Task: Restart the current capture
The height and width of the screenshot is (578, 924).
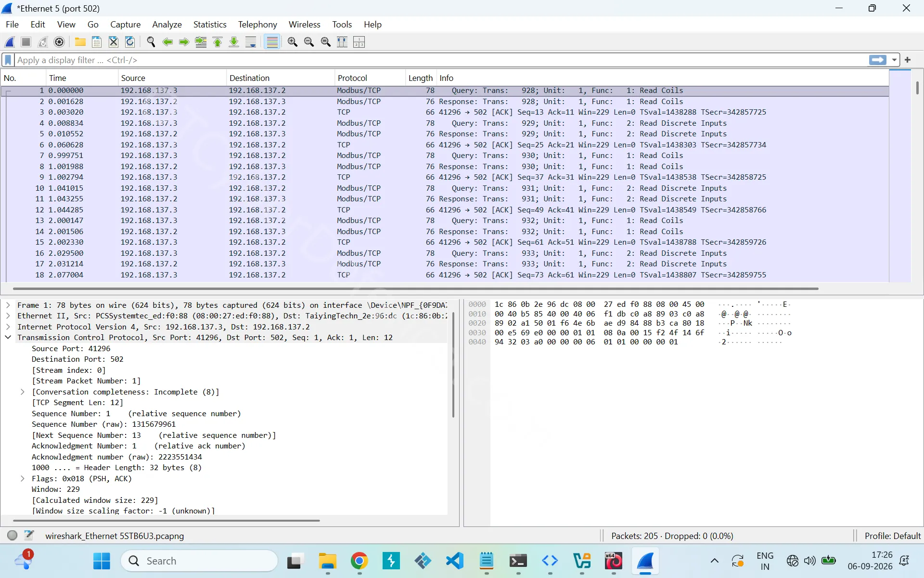Action: (43, 42)
